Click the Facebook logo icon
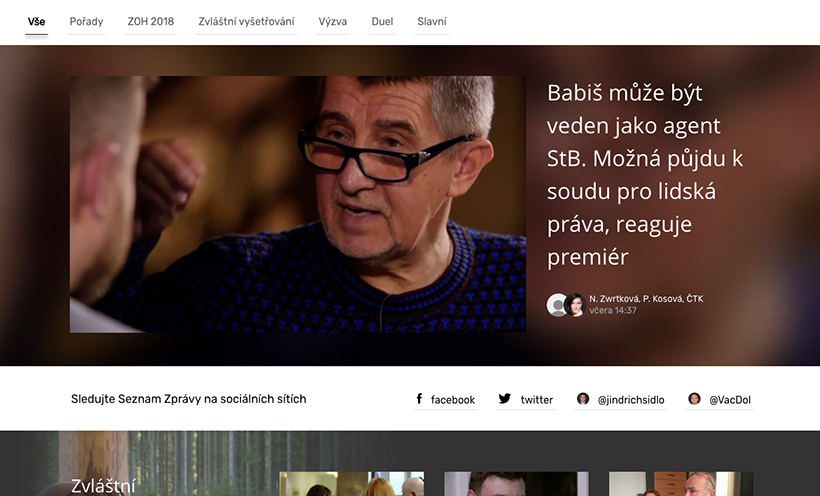Screen dimensions: 820x496 pos(419,399)
